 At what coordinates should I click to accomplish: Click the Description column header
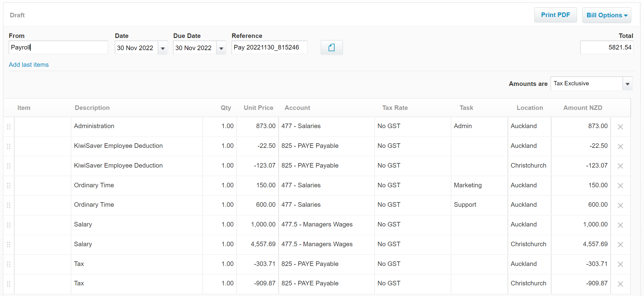(x=92, y=108)
